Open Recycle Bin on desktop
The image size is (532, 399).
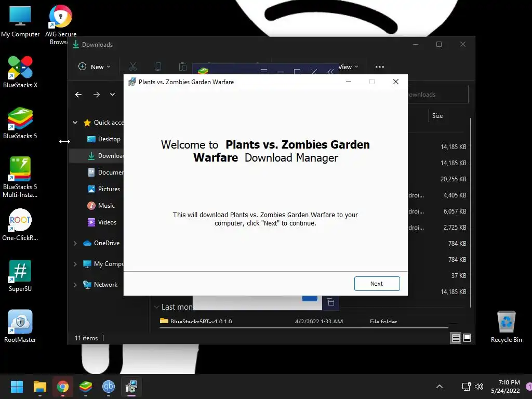click(x=506, y=326)
